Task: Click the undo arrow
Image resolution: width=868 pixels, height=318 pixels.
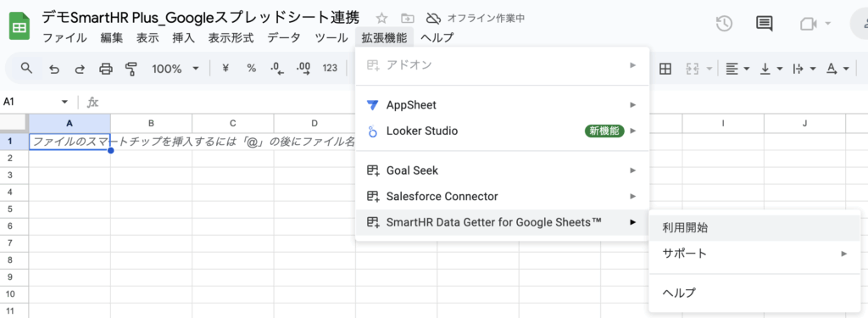Action: [x=54, y=69]
